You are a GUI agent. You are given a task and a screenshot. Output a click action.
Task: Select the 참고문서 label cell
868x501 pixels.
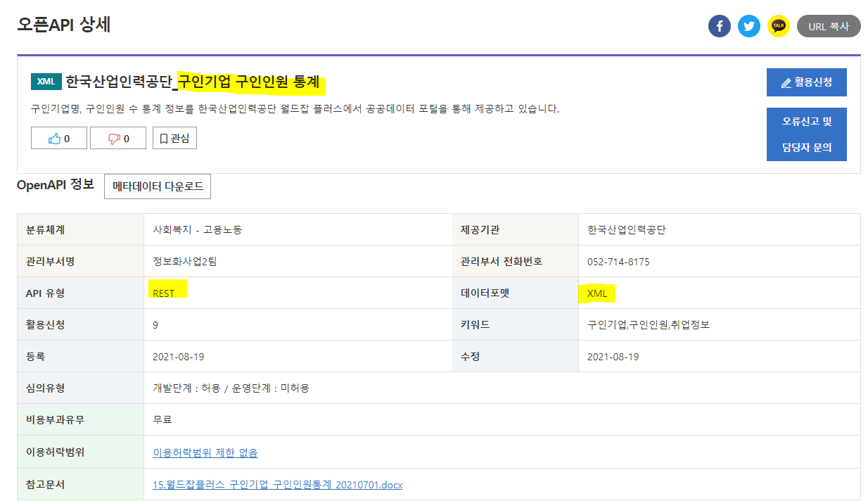point(81,484)
